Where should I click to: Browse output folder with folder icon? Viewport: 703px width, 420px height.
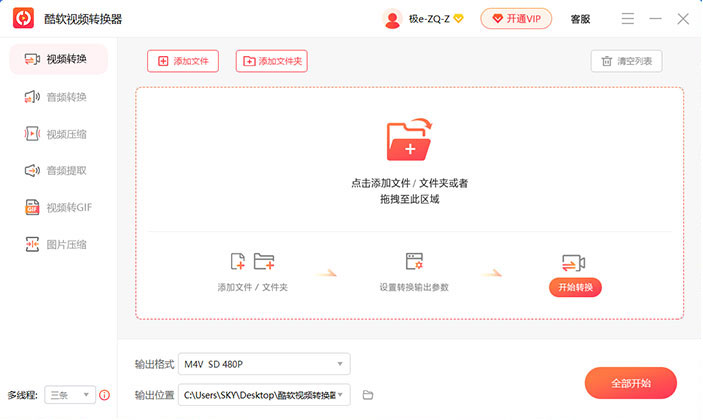pos(368,395)
